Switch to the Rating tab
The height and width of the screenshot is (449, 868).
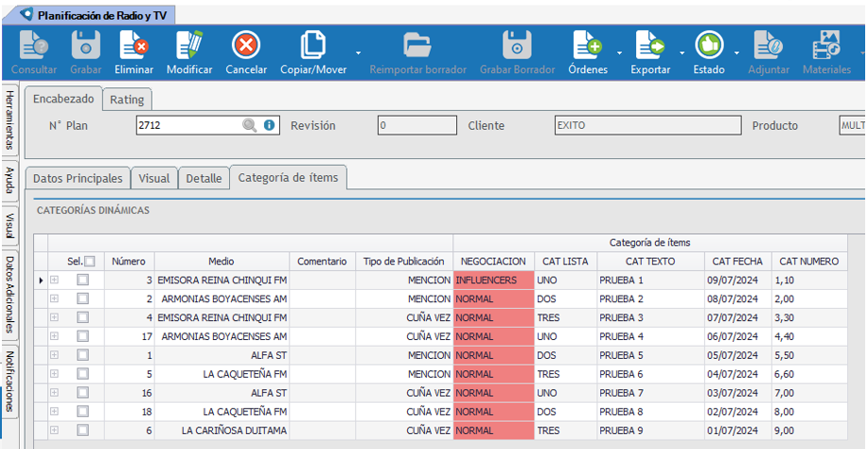pyautogui.click(x=127, y=99)
